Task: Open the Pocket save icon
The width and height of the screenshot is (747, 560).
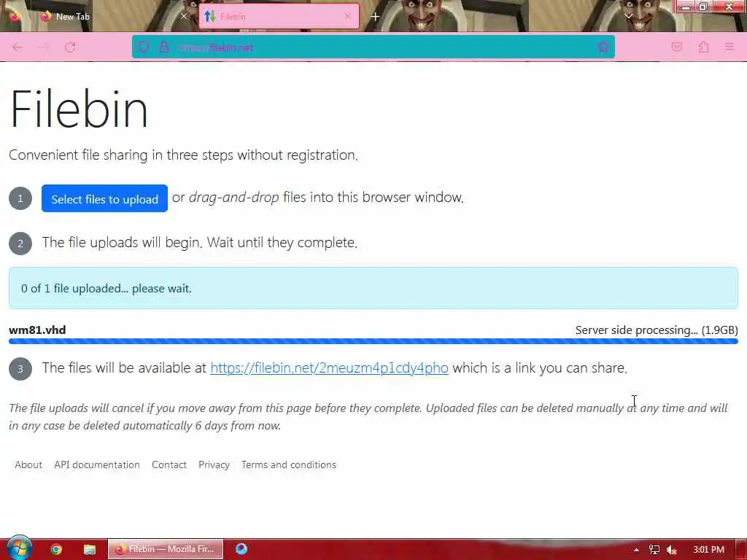Action: (676, 47)
